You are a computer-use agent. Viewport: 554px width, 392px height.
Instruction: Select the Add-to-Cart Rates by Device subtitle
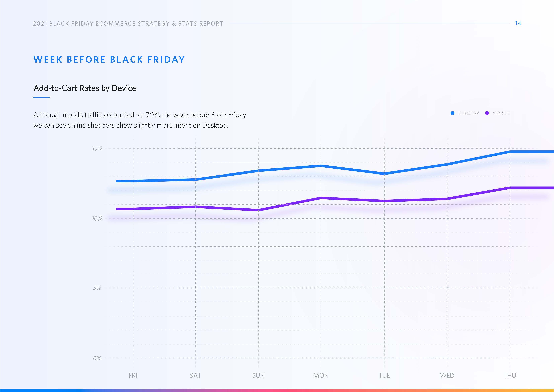point(85,88)
